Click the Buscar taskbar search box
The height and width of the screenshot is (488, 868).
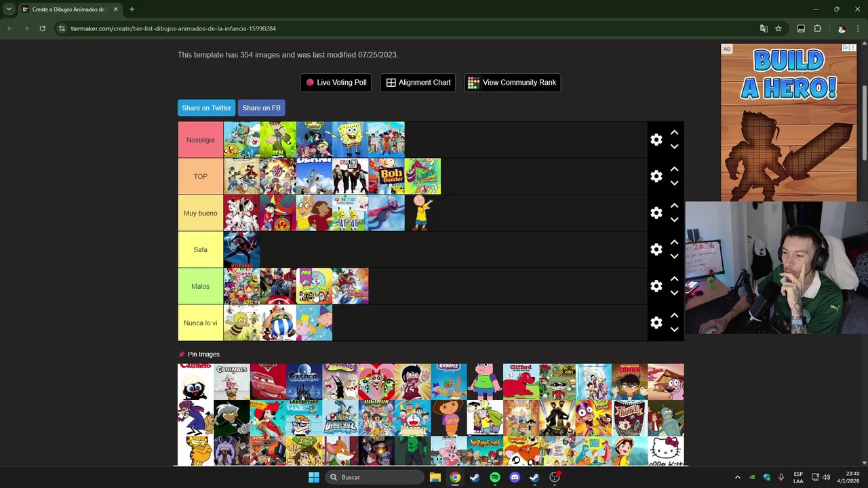pos(374,477)
